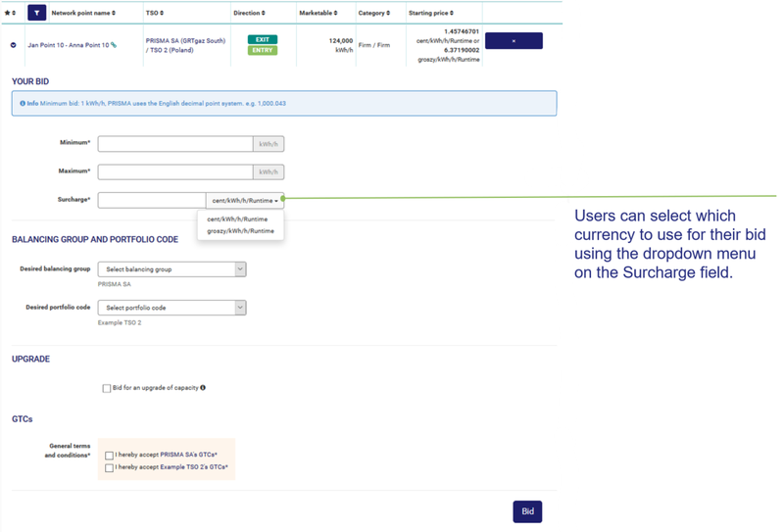This screenshot has height=532, width=784.
Task: Click the star favorites column header icon
Action: (x=11, y=13)
